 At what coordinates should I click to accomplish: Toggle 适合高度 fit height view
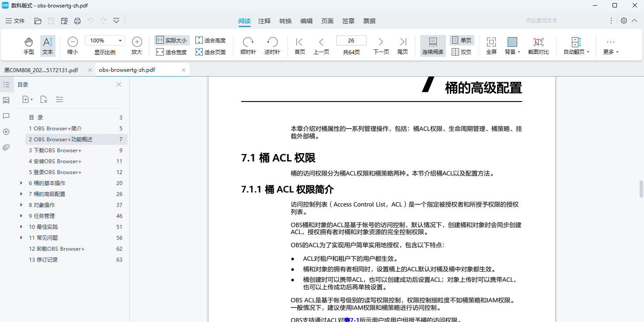[211, 40]
